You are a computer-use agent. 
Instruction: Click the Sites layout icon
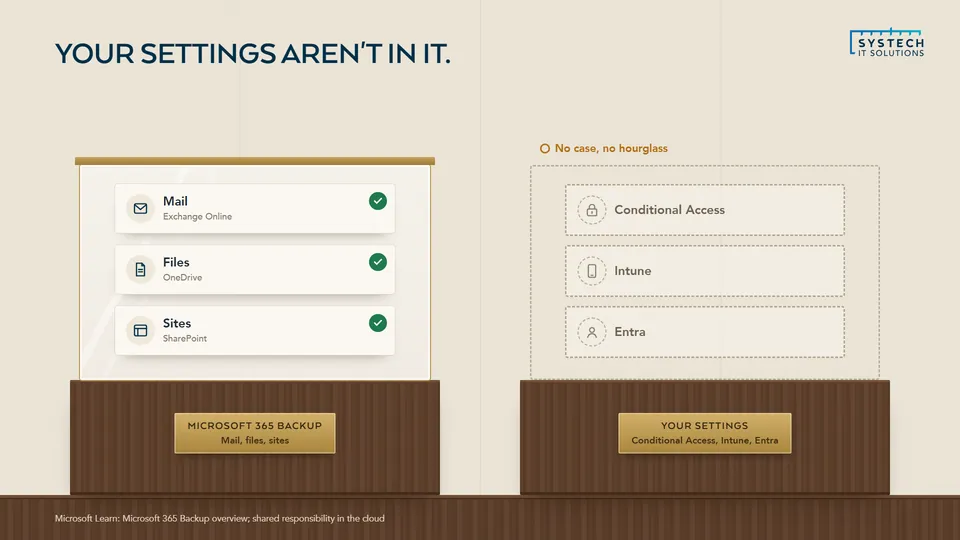(x=140, y=331)
